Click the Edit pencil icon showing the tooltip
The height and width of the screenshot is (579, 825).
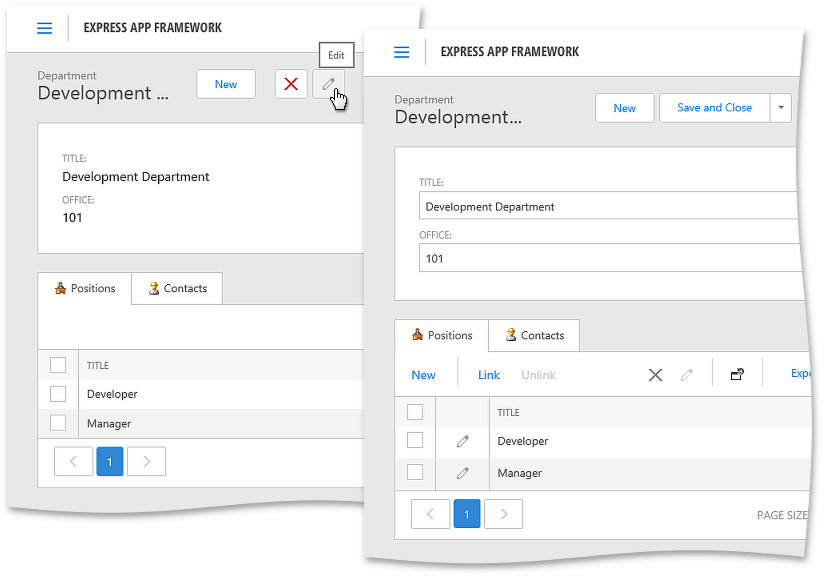coord(328,84)
